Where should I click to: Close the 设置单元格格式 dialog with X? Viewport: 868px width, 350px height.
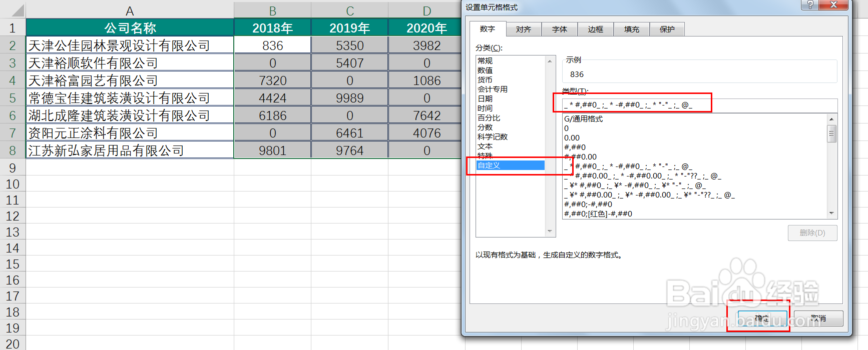click(833, 5)
